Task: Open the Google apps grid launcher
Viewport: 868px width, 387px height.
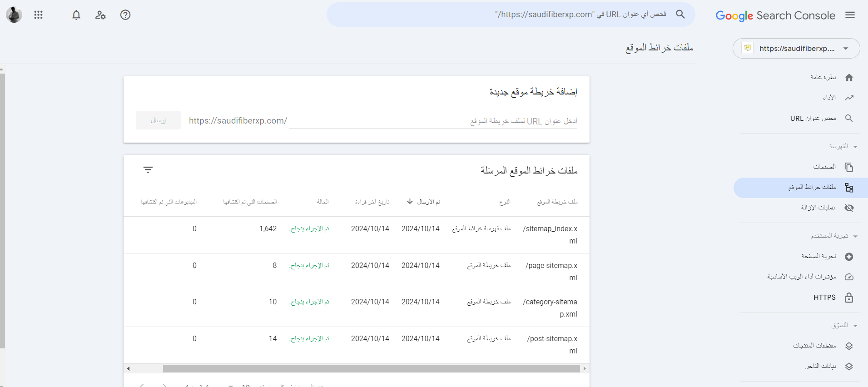Action: coord(38,15)
